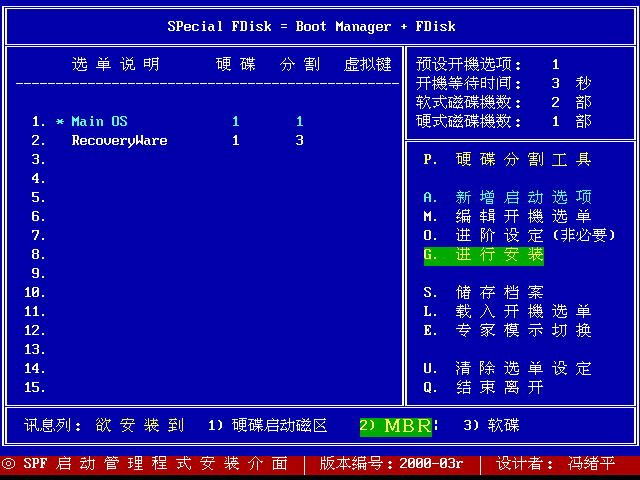Screen dimensions: 640x480
Task: Click Main OS hard disk value 1
Action: [236, 121]
